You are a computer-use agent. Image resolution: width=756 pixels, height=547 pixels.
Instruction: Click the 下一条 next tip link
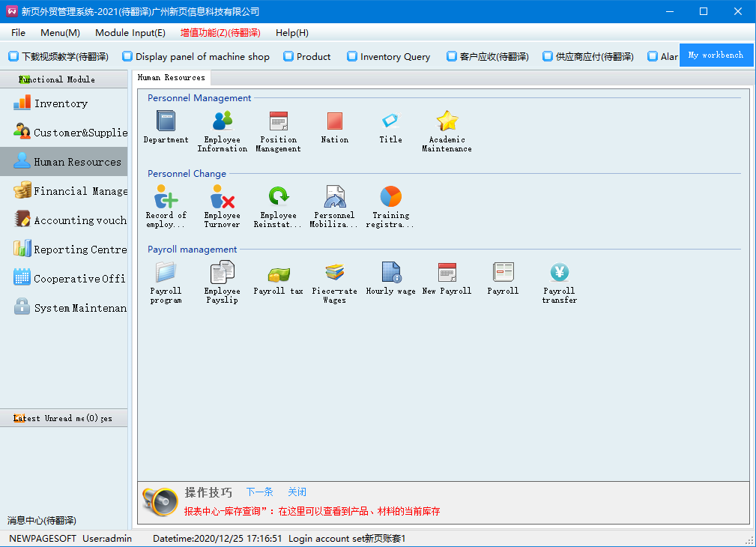click(260, 492)
